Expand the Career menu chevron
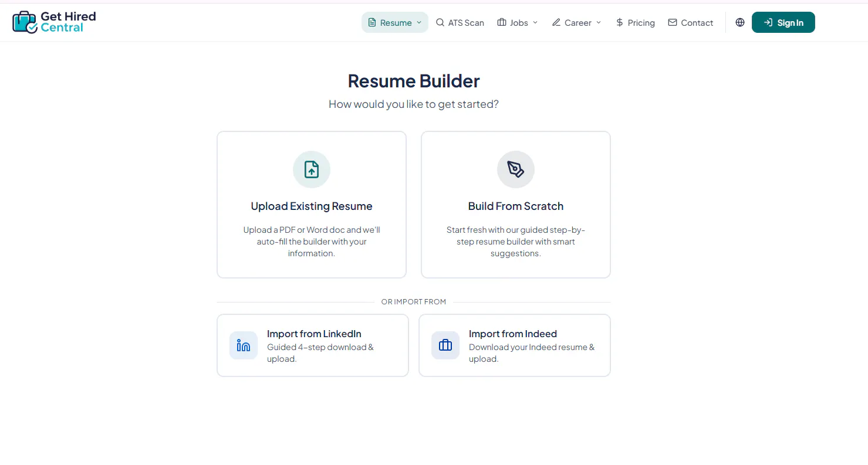868x465 pixels. (599, 22)
